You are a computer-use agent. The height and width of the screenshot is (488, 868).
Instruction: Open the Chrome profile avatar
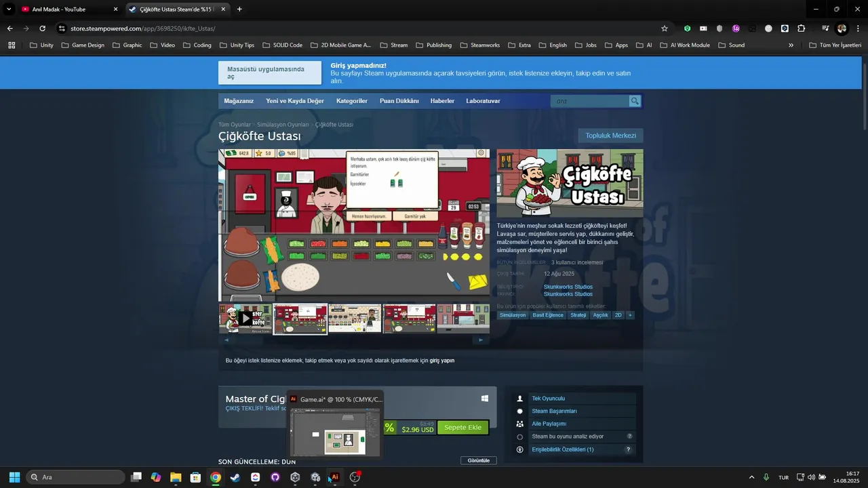coord(842,28)
